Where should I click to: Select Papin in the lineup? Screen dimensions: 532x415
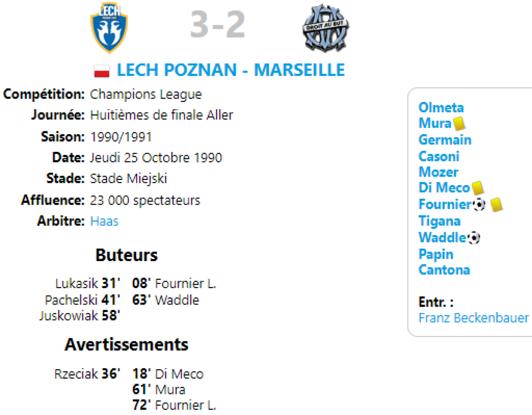coord(436,254)
